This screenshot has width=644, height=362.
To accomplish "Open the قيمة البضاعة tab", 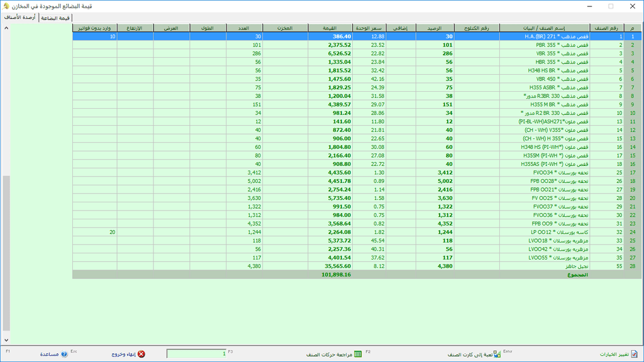I will 55,18.
